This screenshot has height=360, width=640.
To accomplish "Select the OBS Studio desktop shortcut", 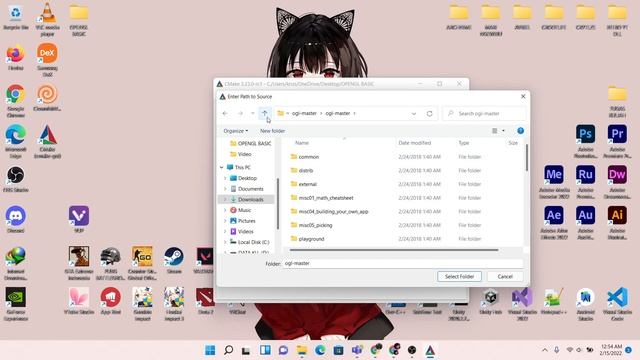I will pos(16,179).
